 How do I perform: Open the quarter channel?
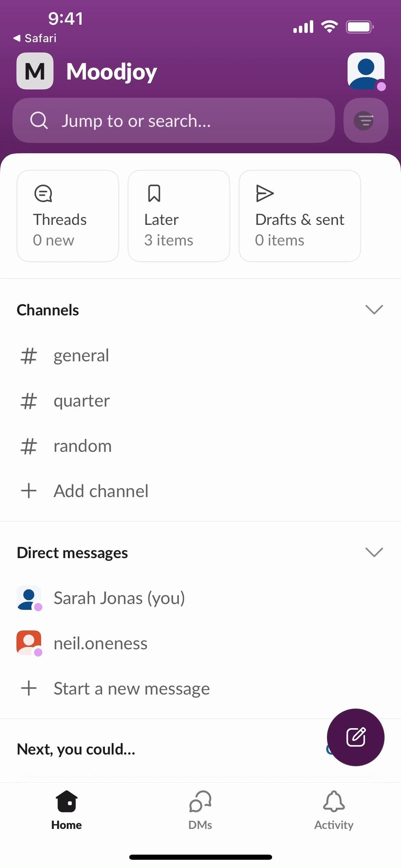click(x=82, y=401)
